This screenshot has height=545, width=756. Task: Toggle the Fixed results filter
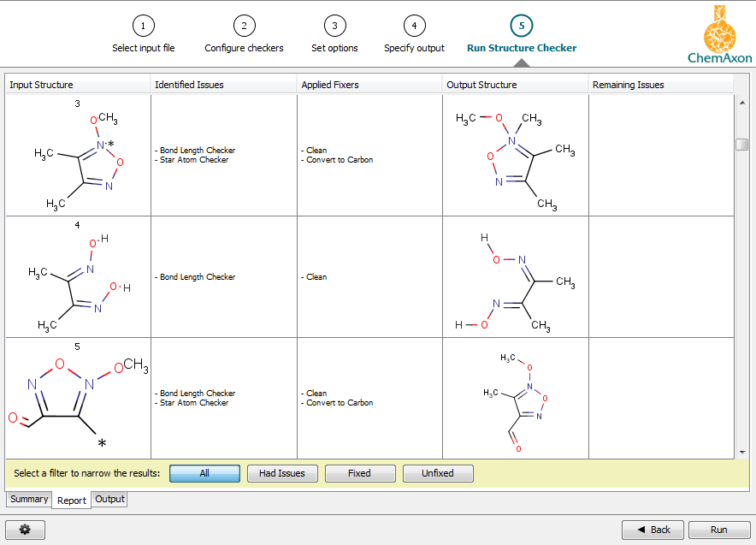360,473
